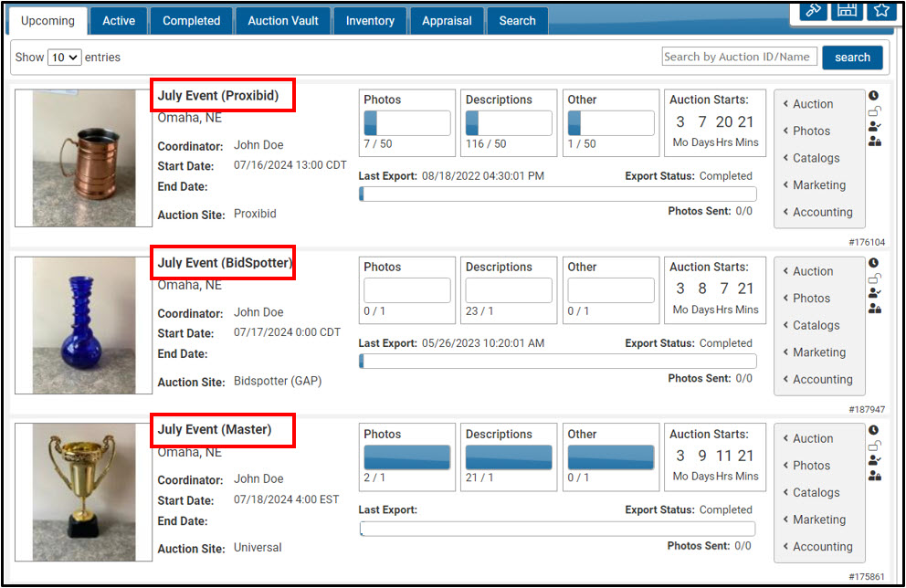Click the Search by Auction ID/Name field
The width and height of the screenshot is (906, 588).
740,57
